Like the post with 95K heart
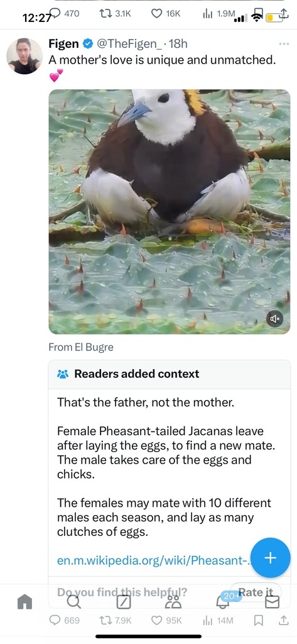This screenshot has width=297, height=644. (166, 620)
